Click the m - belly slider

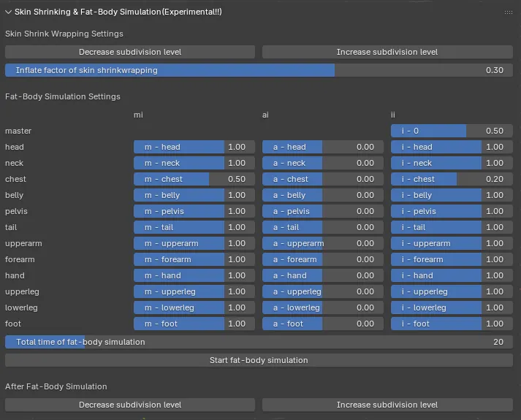[194, 195]
